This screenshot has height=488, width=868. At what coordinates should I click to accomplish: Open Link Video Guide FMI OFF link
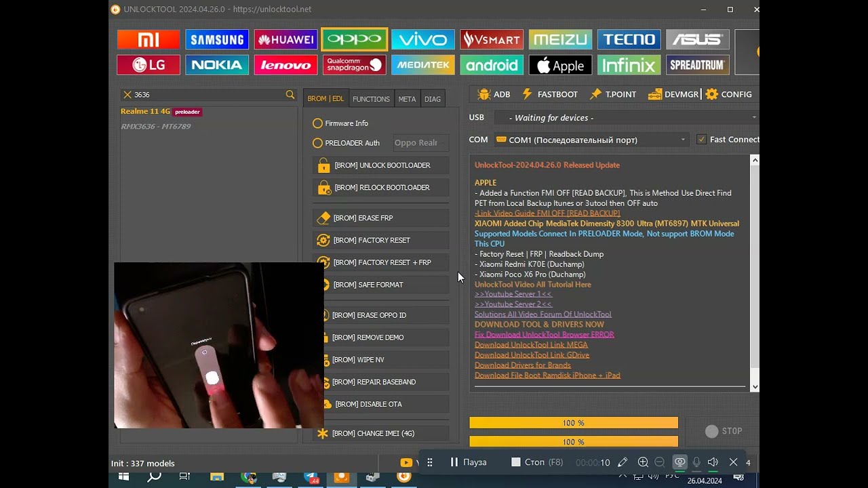[547, 213]
